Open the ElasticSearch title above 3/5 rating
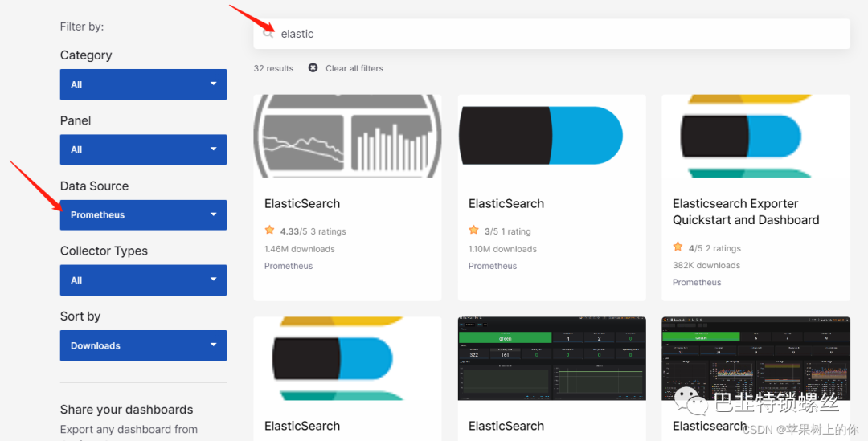The width and height of the screenshot is (868, 441). [x=506, y=203]
